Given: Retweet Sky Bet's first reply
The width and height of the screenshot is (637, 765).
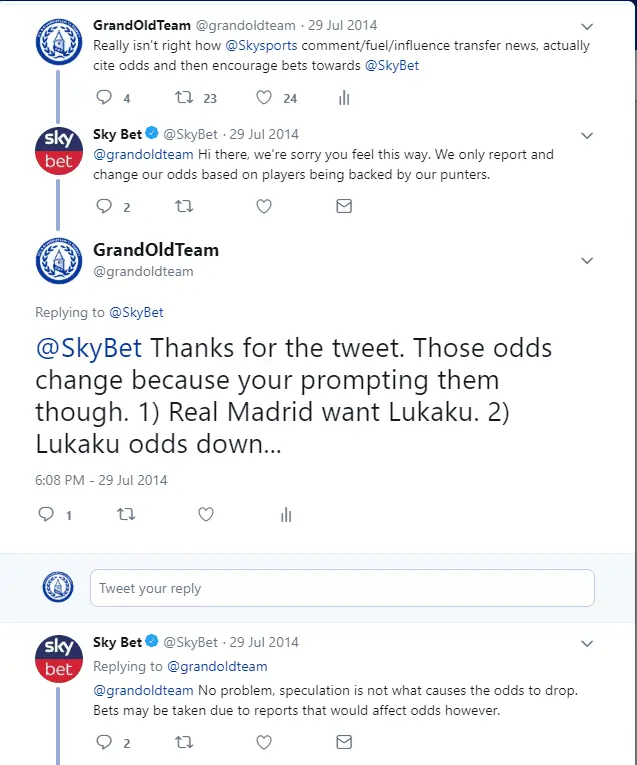Looking at the screenshot, I should coord(184,207).
